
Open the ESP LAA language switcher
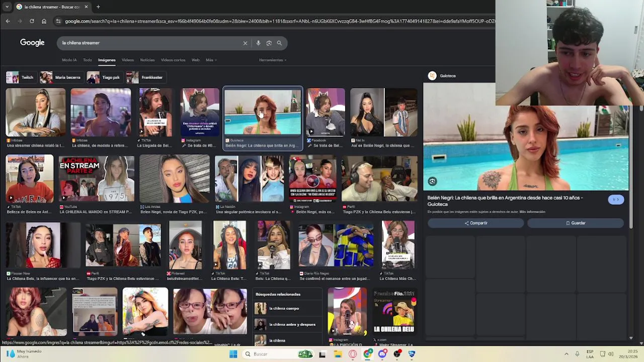(590, 354)
